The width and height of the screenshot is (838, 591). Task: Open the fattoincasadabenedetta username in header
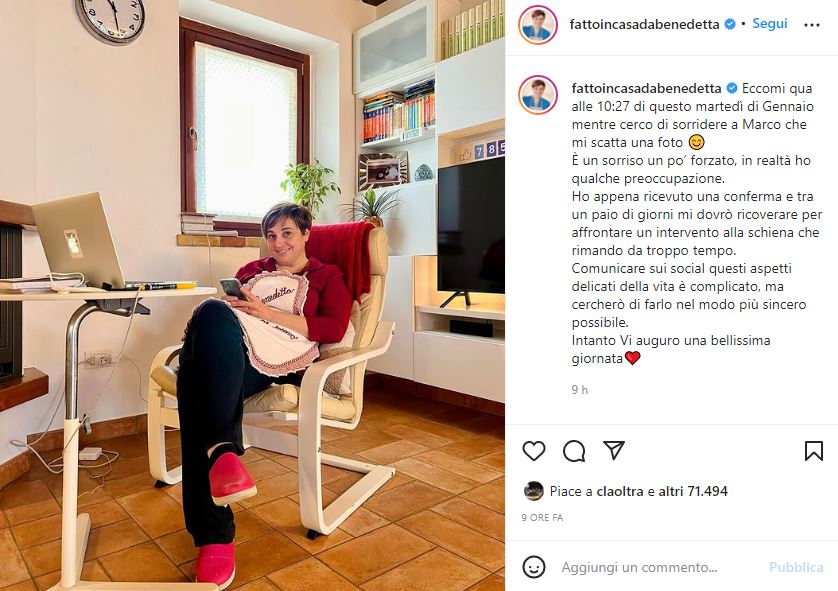(644, 25)
